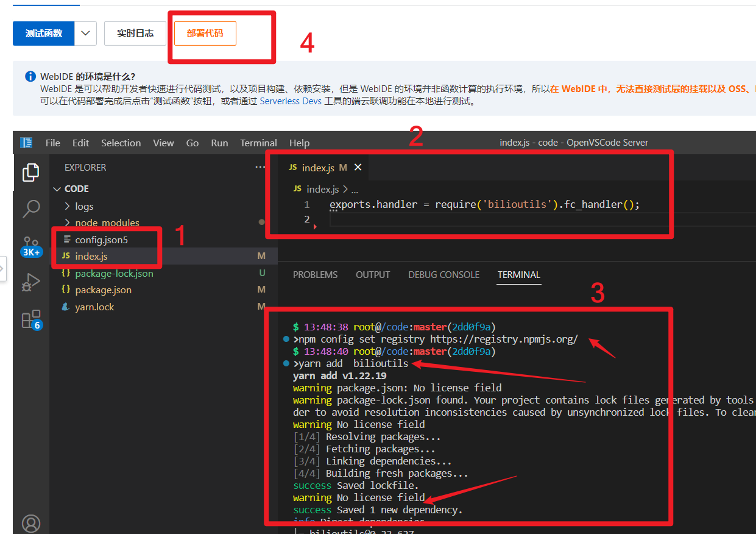Open the Search magnifier in activity bar
The width and height of the screenshot is (756, 534).
coord(30,208)
